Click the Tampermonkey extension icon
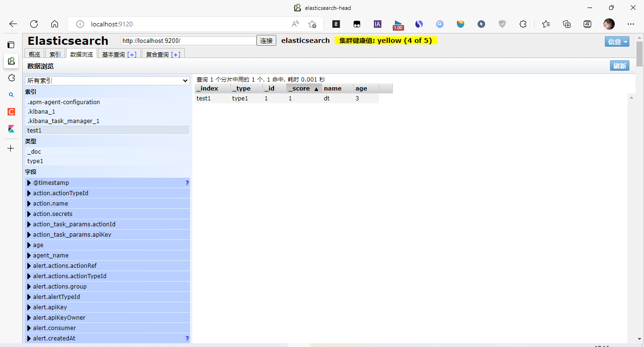 (357, 24)
